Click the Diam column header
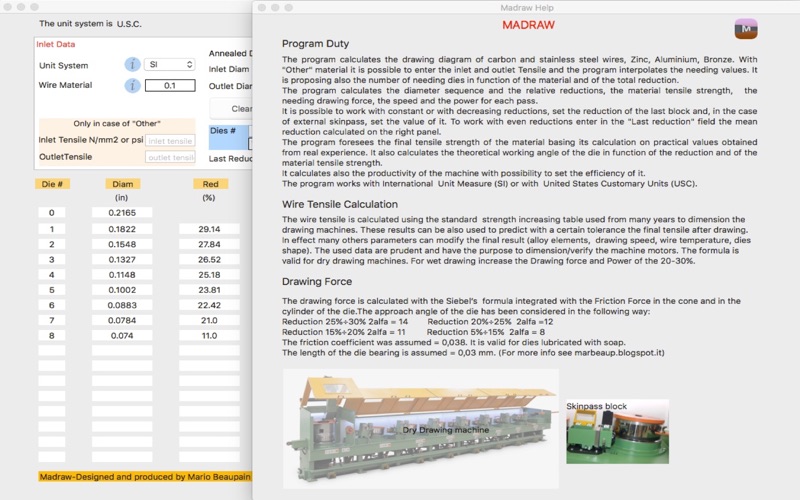Viewport: 800px width, 500px height. (122, 184)
